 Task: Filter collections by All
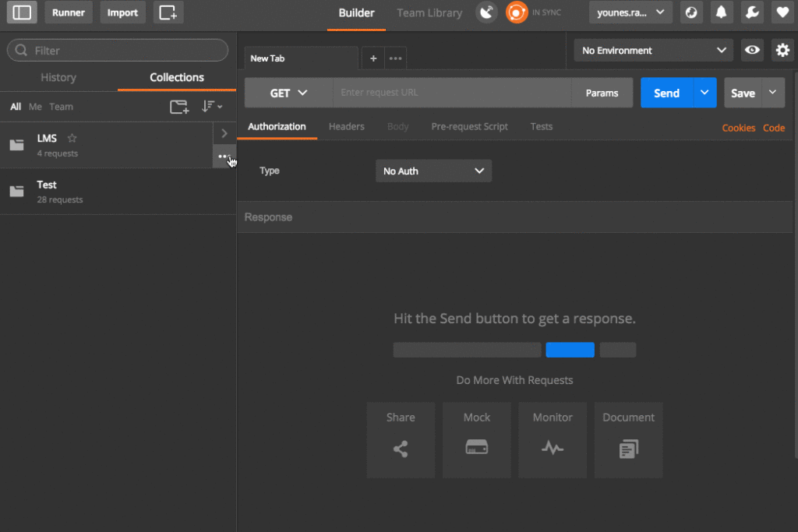16,106
